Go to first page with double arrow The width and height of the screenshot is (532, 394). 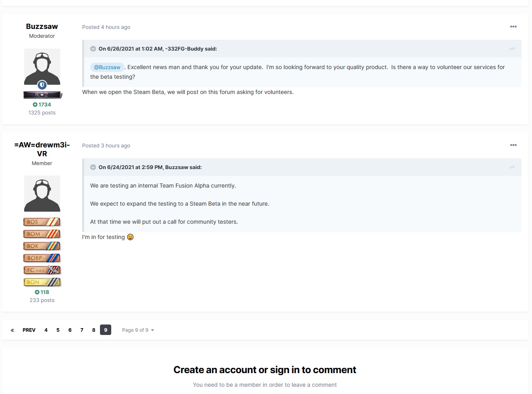click(12, 330)
